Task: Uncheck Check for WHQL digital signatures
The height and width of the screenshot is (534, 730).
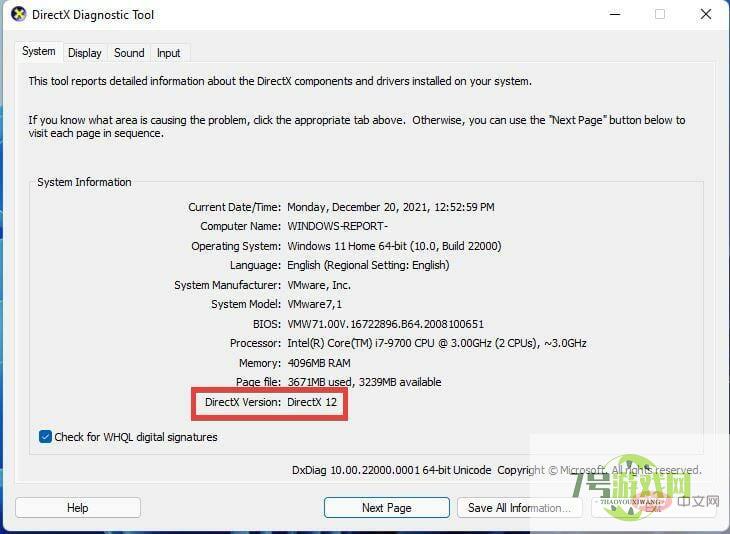Action: tap(45, 437)
